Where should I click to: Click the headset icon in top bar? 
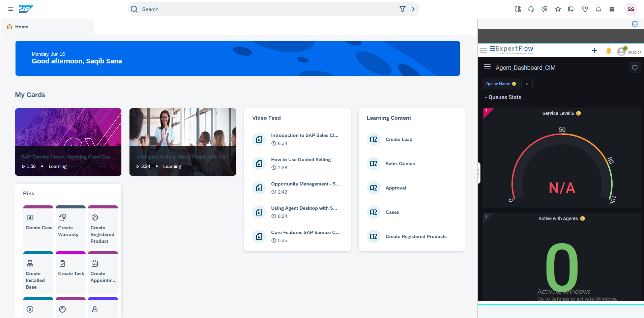click(x=531, y=9)
